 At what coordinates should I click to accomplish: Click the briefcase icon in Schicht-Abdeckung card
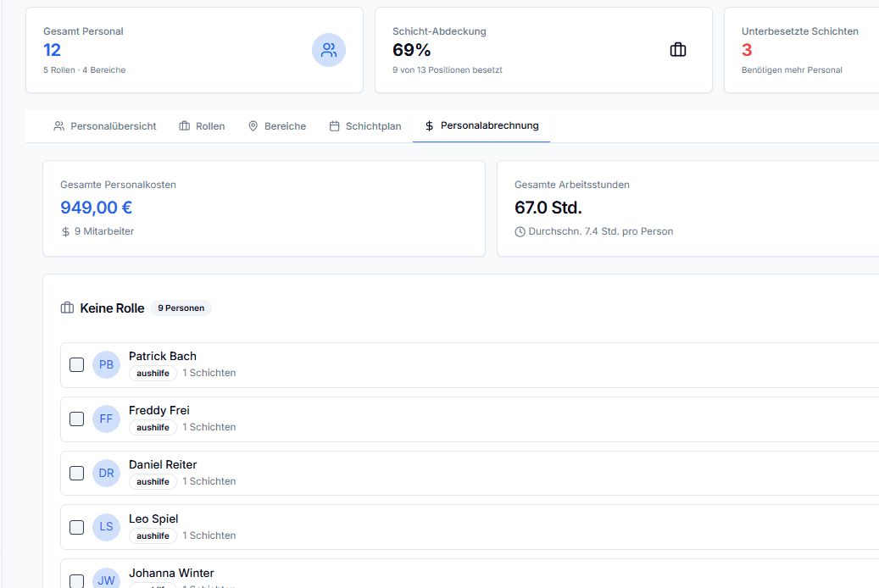coord(678,50)
